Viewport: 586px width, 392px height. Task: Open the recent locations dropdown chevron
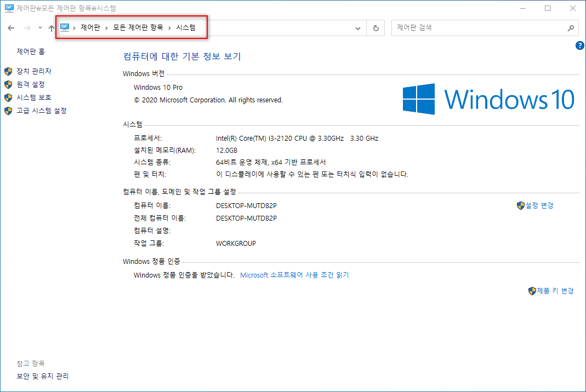pyautogui.click(x=41, y=28)
